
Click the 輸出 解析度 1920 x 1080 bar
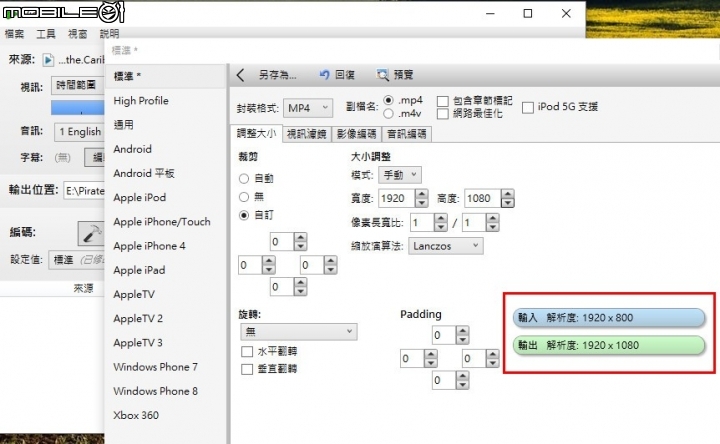pos(609,345)
